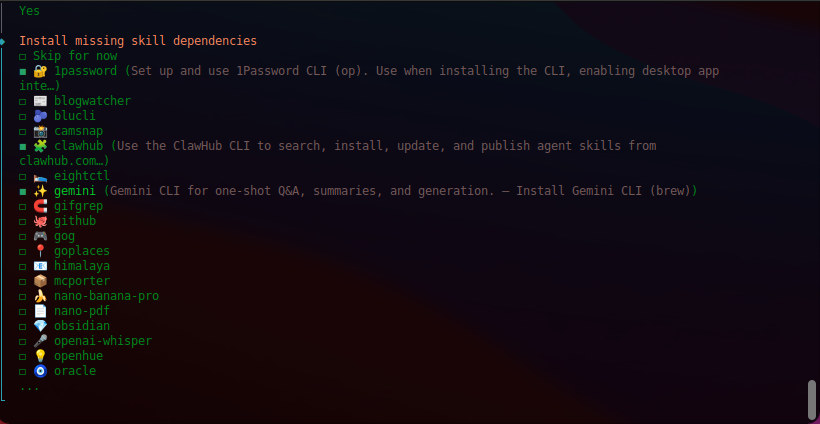This screenshot has width=820, height=424.
Task: Click the octopus icon beside github
Action: [x=40, y=221]
